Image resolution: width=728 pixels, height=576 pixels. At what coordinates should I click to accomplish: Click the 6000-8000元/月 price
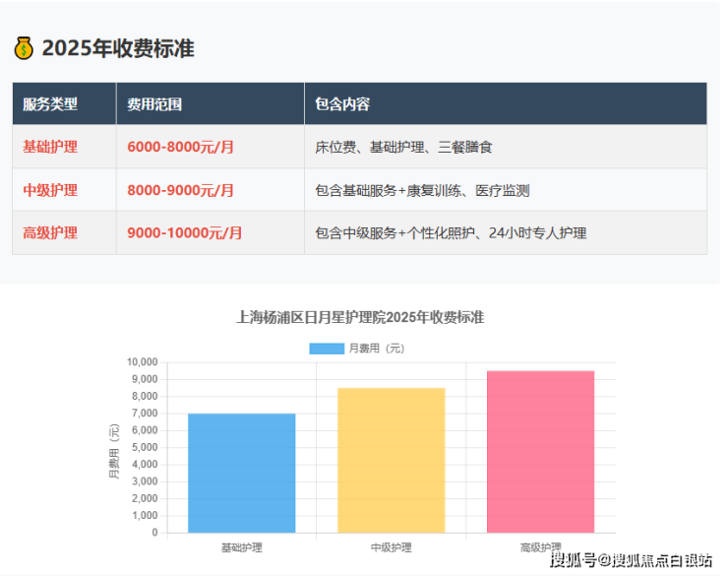(181, 147)
